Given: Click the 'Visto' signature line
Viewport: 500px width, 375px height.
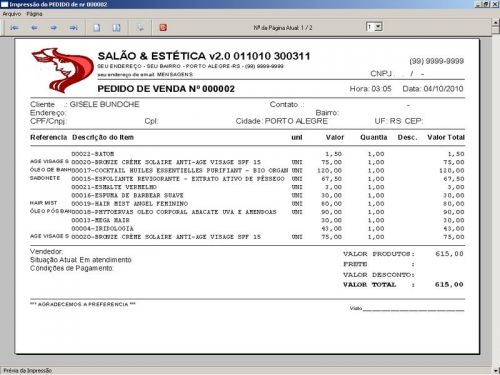Looking at the screenshot, I should point(407,308).
